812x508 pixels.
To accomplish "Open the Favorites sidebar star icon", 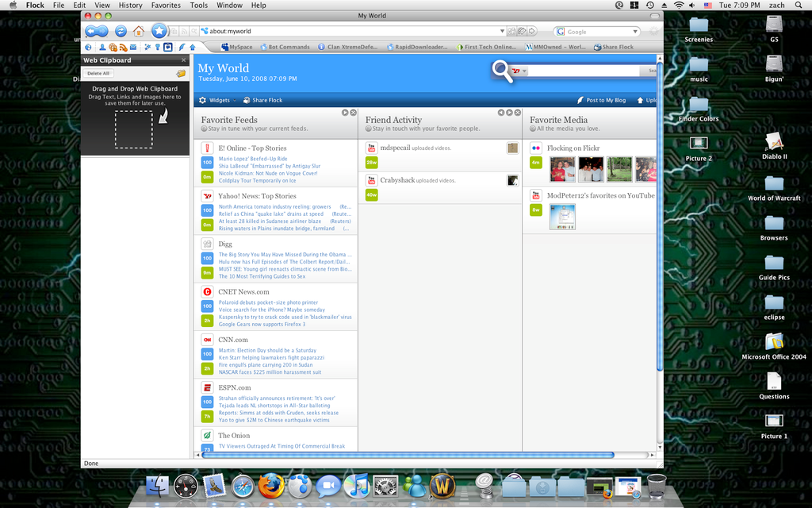I will point(147,47).
